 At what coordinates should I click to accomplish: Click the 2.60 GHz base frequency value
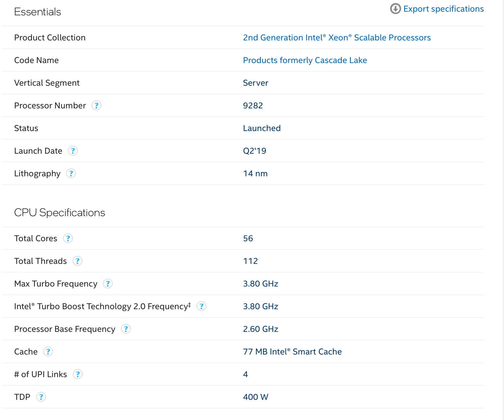(261, 329)
